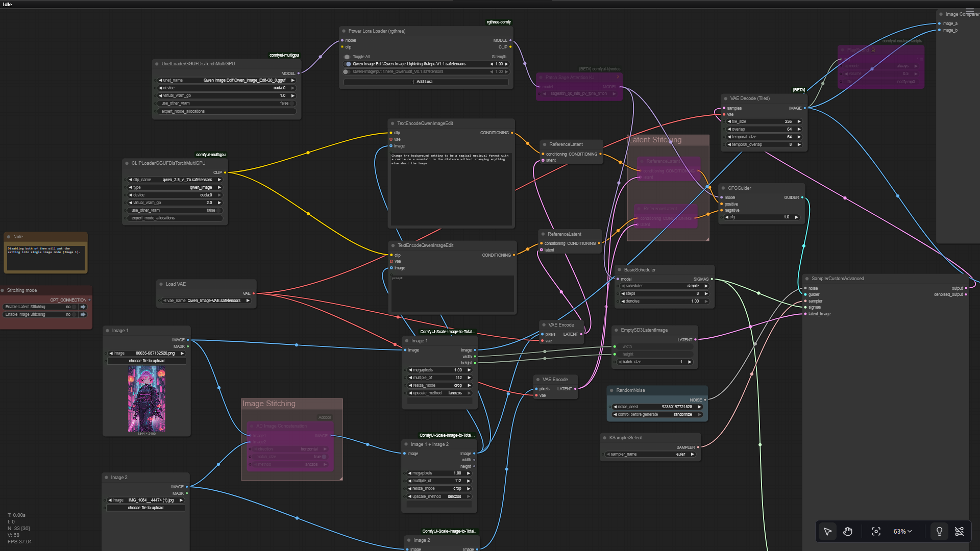Increase the steps value in BasicScheduler
The image size is (980, 551).
706,294
